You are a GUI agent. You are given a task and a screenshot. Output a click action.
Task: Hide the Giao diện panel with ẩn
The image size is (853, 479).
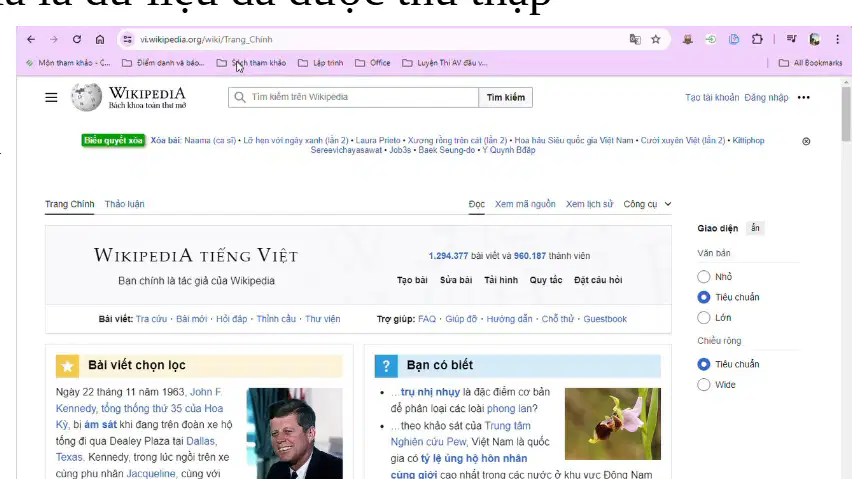point(755,228)
